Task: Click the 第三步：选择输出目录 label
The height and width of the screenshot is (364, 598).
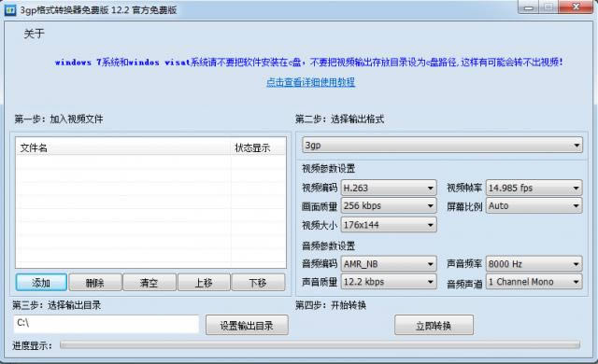Action: [x=56, y=305]
